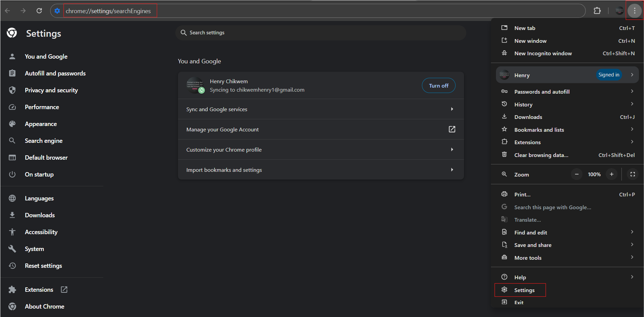Click the settings gear icon in address bar
Viewport: 644px width, 317px height.
point(57,11)
